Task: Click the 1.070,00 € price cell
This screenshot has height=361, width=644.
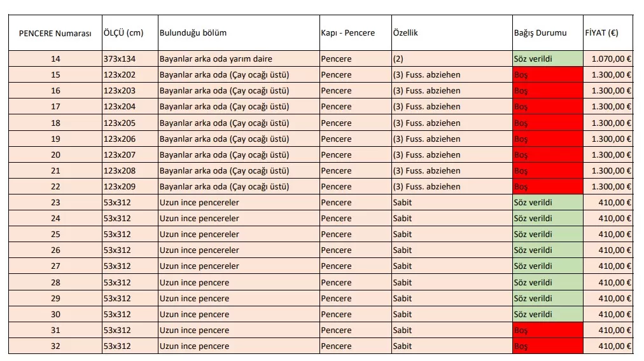Action: click(x=611, y=58)
